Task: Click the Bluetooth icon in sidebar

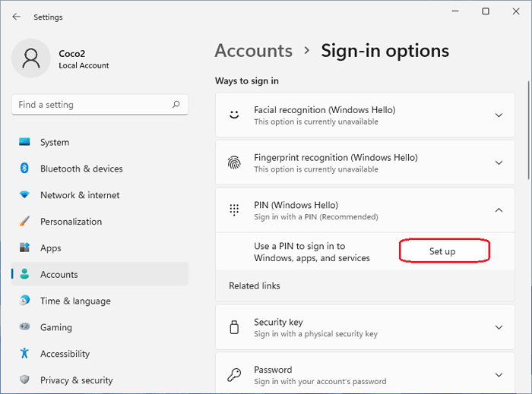Action: point(24,168)
